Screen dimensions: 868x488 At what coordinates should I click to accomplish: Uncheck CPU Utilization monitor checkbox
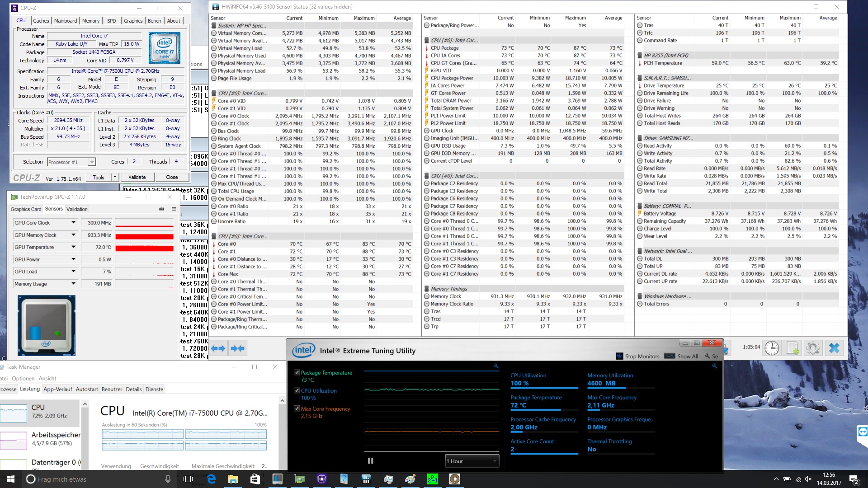coord(297,391)
